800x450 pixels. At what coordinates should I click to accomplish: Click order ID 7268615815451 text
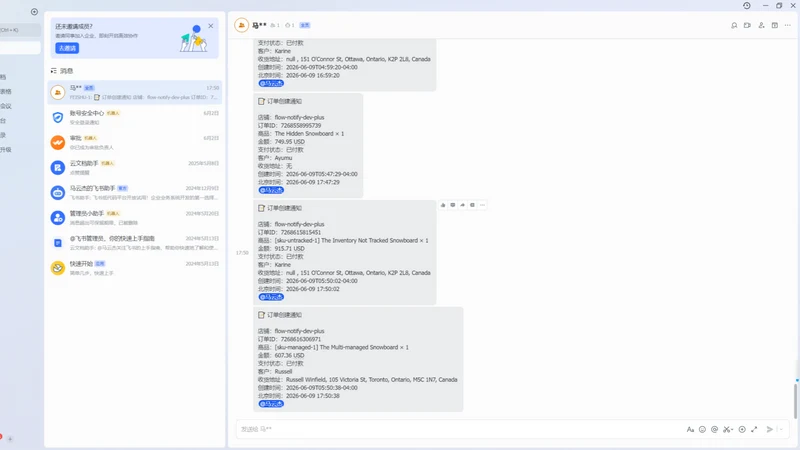[x=301, y=232]
